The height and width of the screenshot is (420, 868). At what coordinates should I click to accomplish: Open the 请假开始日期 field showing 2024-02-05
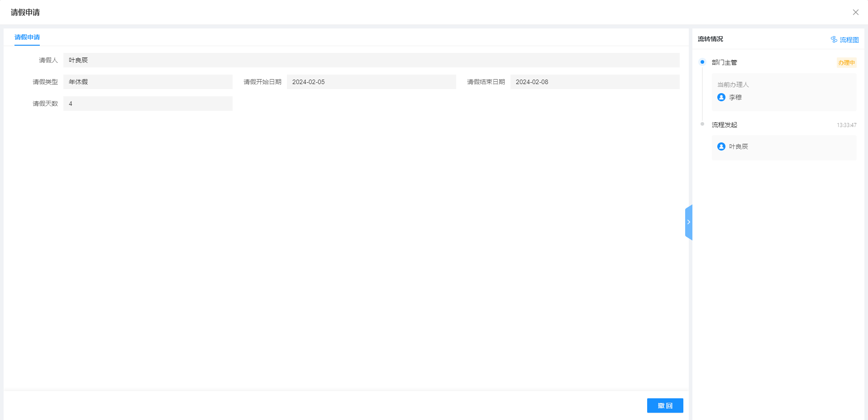point(371,82)
